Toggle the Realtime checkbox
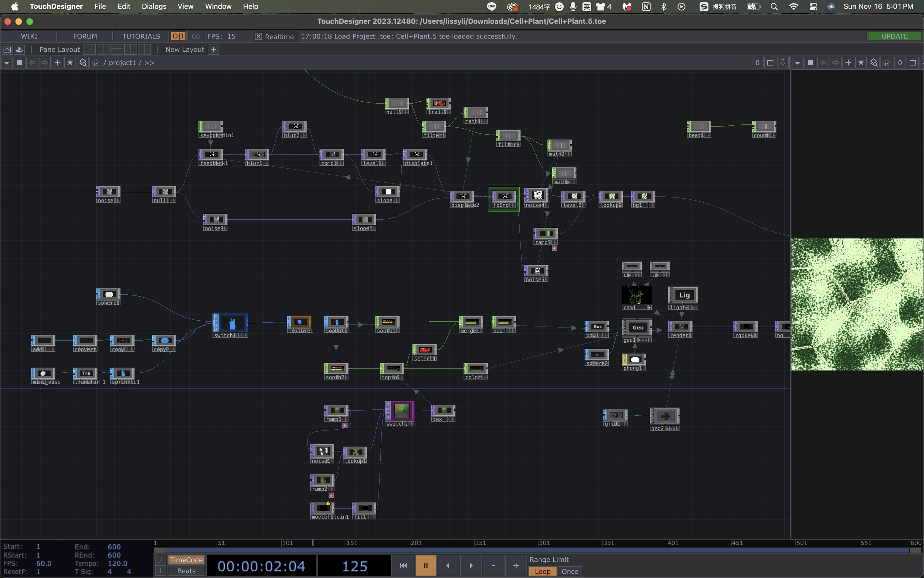 [x=259, y=36]
